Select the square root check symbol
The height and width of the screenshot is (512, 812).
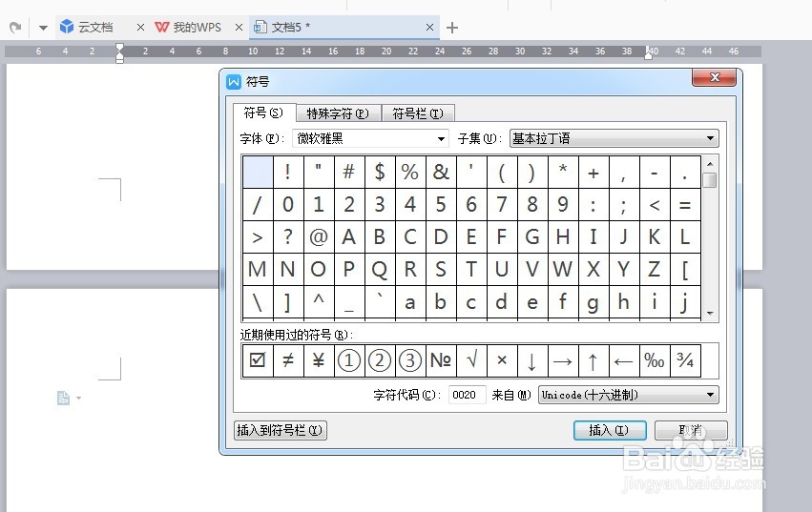(471, 360)
